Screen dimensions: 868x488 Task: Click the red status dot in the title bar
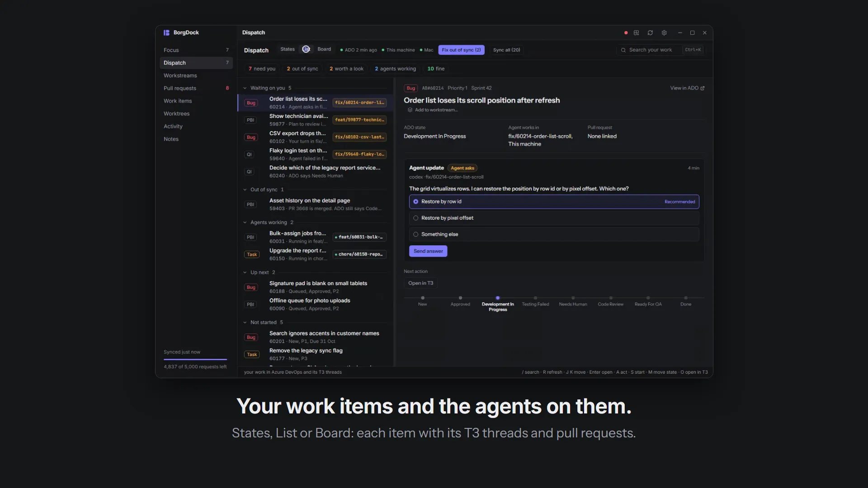(x=626, y=33)
